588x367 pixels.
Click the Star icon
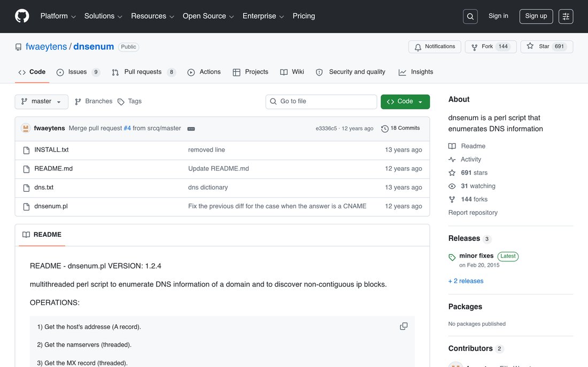(530, 46)
